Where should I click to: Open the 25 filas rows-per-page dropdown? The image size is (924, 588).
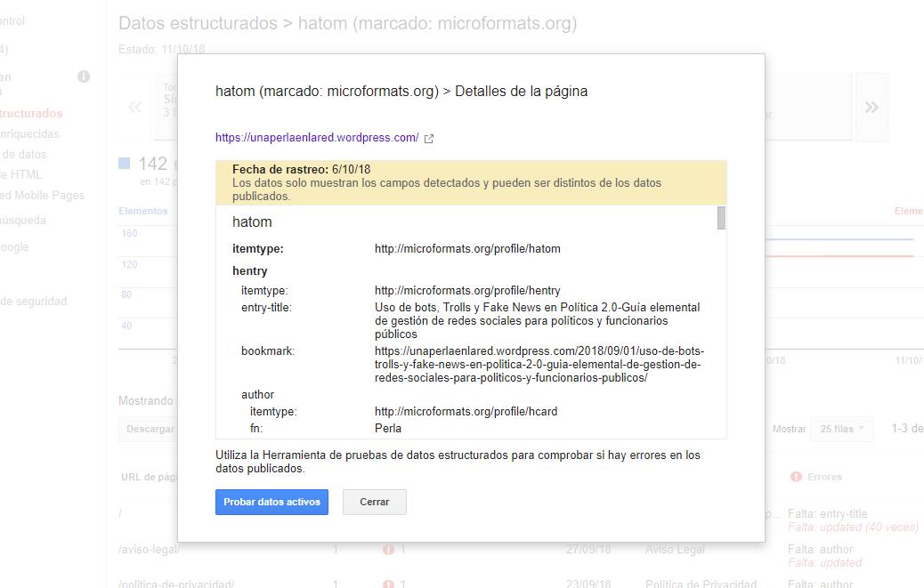(x=842, y=428)
